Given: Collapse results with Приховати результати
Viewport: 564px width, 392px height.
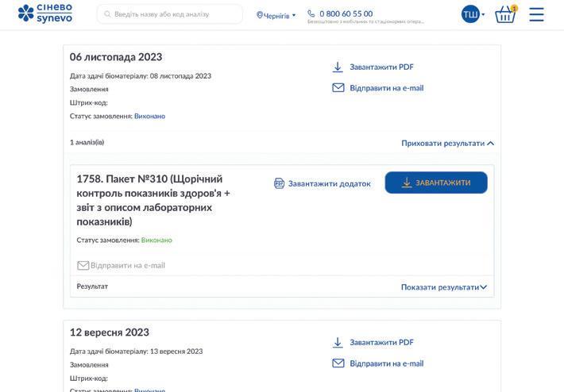Looking at the screenshot, I should click(447, 144).
